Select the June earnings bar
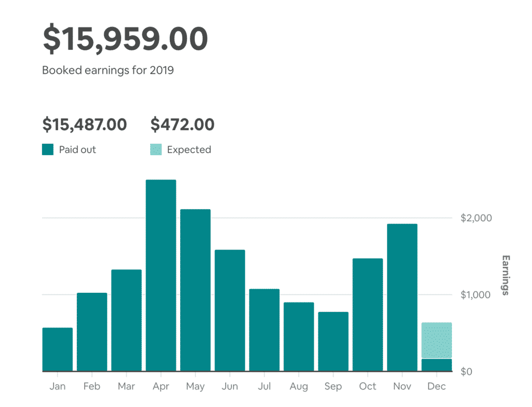This screenshot has width=532, height=407. [230, 310]
